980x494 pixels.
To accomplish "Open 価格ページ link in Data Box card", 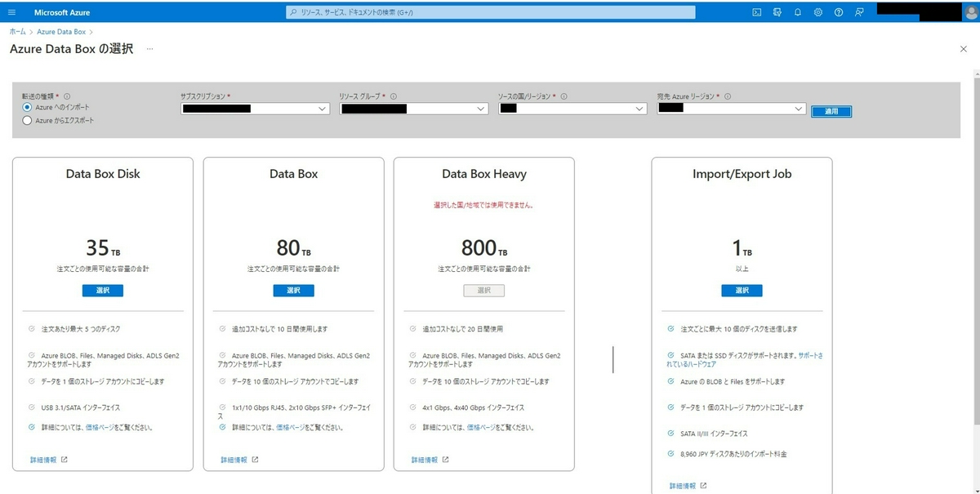I will point(289,427).
